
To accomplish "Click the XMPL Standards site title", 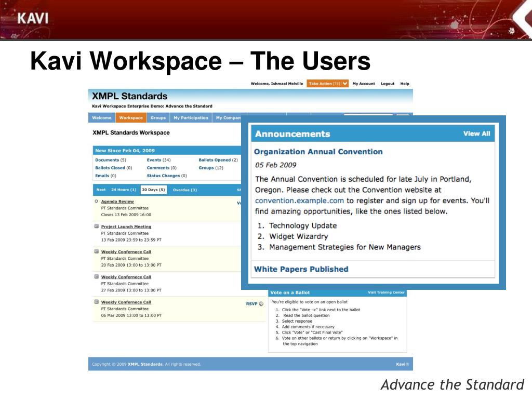I will 129,96.
